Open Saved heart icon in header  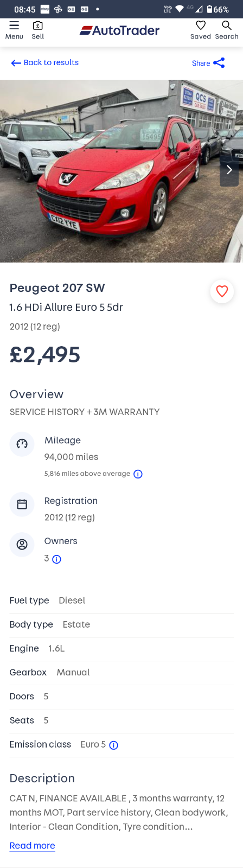click(201, 25)
